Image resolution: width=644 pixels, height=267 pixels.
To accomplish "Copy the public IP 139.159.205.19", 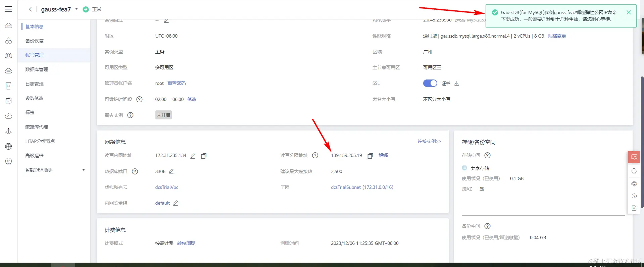I will [370, 156].
